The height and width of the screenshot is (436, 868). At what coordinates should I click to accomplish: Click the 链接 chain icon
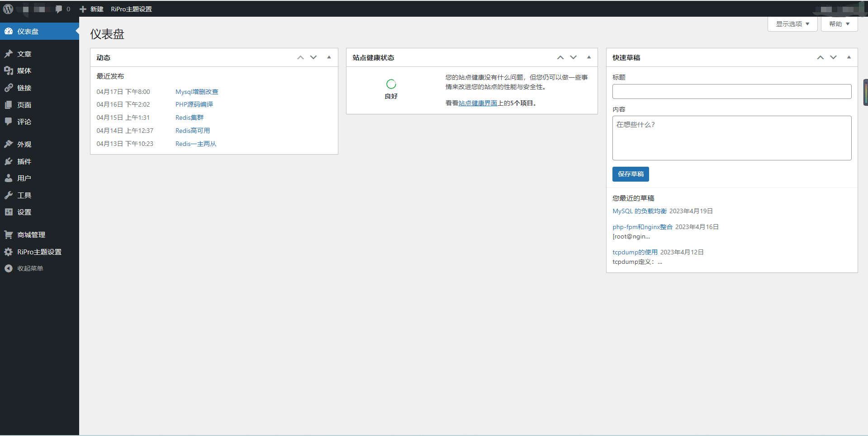[9, 88]
